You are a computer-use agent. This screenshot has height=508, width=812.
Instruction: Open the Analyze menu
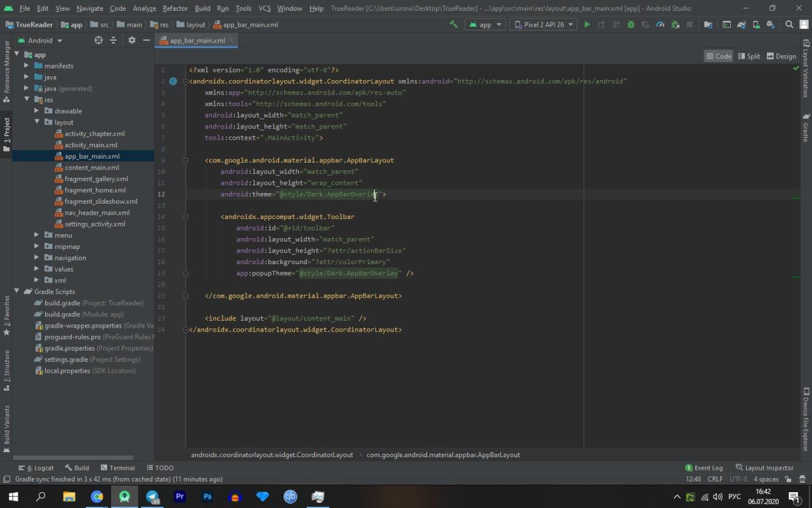point(145,8)
